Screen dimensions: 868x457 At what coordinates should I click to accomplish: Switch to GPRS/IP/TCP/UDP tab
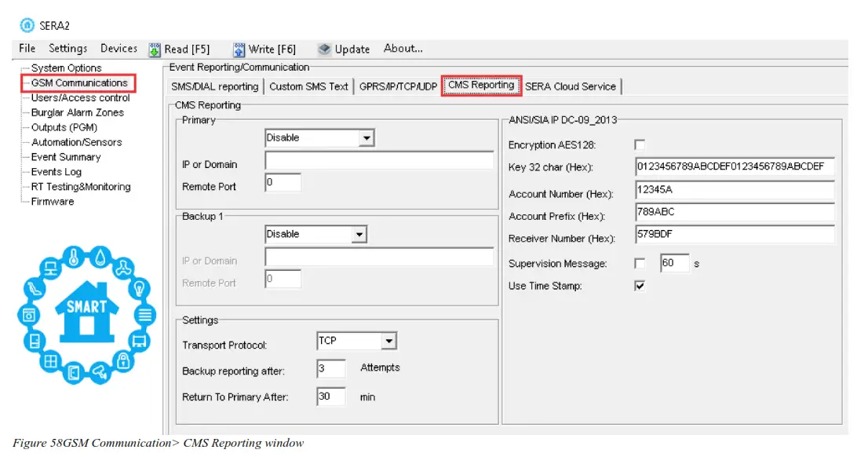(398, 86)
